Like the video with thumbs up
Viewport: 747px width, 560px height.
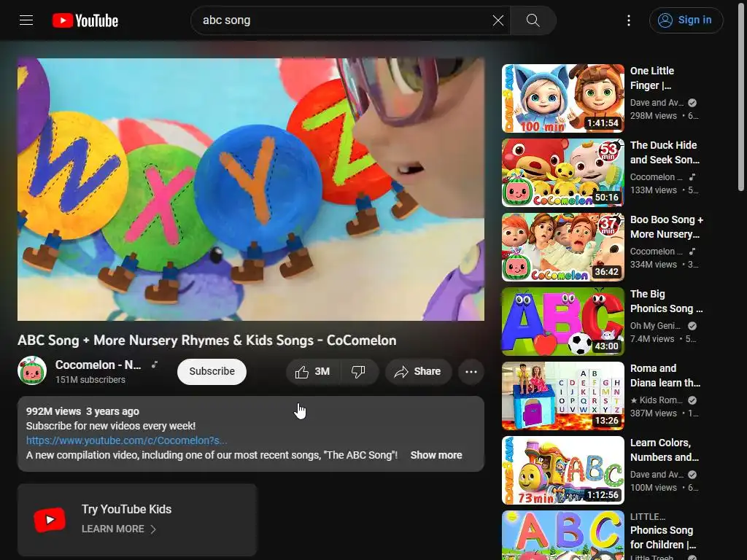[313, 371]
